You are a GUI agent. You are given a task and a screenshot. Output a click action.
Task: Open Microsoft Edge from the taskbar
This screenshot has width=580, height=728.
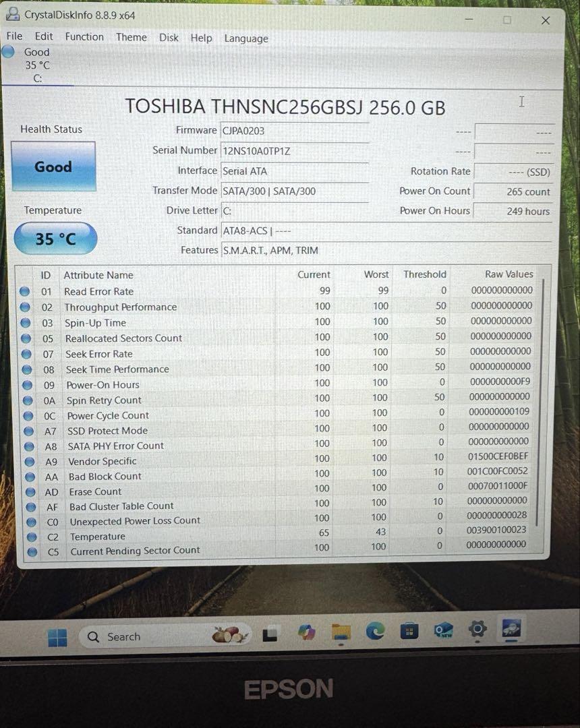375,631
